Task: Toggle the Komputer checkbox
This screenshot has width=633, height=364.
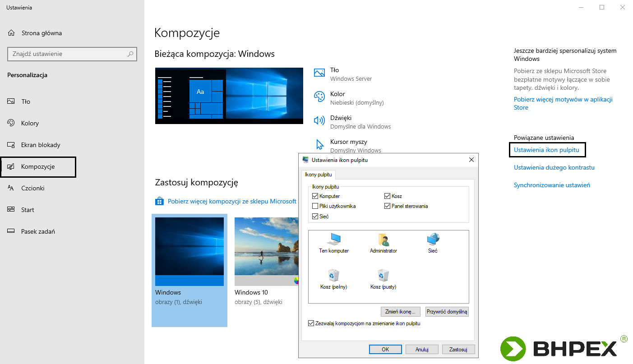Action: click(315, 196)
